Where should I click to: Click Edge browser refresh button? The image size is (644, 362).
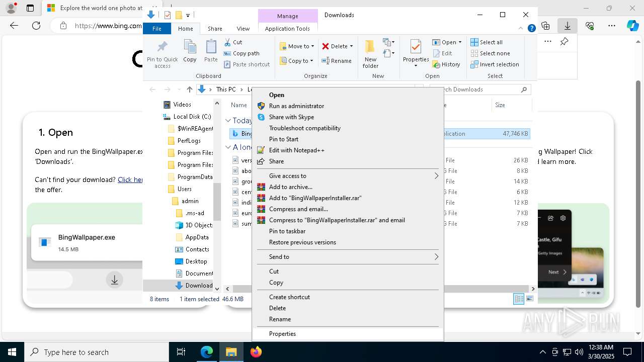pyautogui.click(x=36, y=26)
